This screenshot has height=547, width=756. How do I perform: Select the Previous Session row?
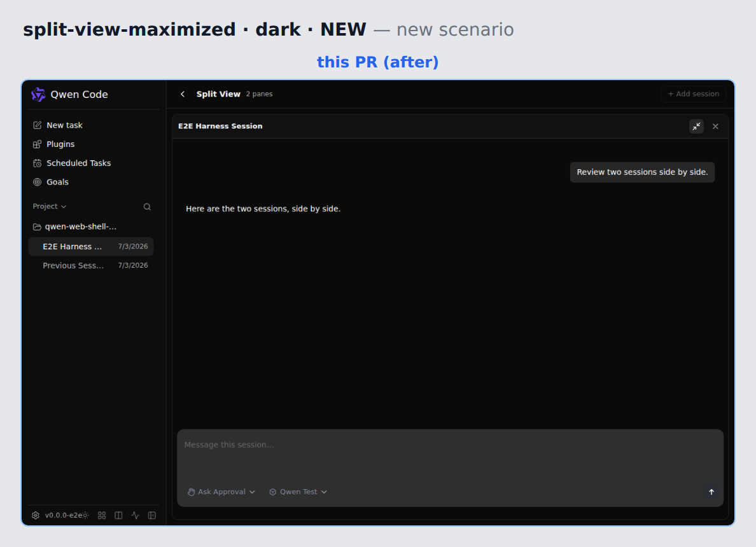pos(91,265)
